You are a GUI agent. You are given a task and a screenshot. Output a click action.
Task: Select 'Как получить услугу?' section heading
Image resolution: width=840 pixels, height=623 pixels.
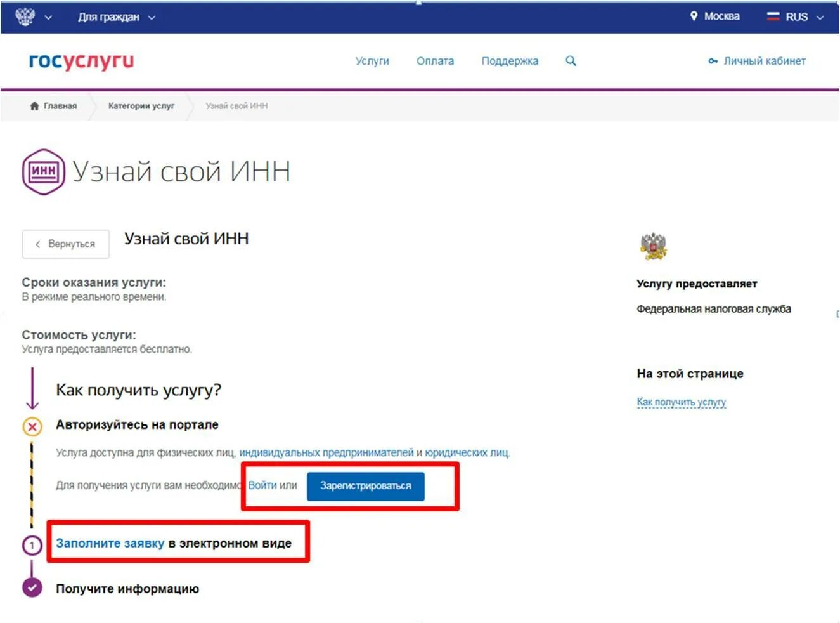139,390
